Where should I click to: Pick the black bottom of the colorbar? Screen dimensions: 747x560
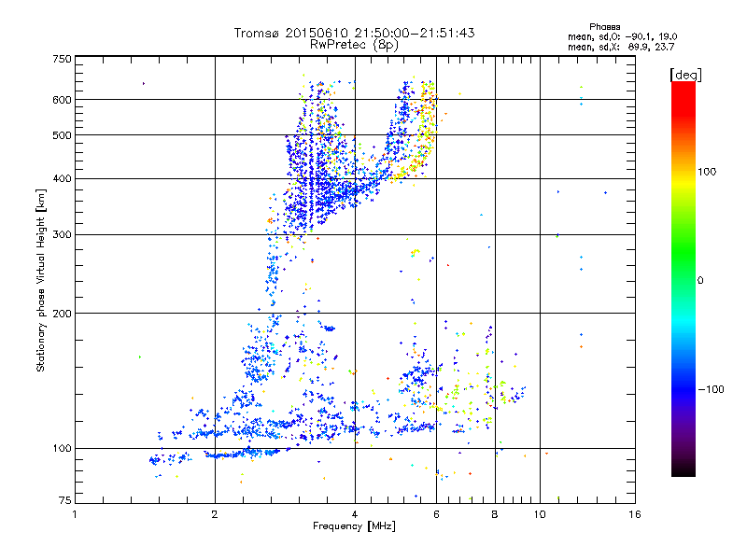[684, 470]
